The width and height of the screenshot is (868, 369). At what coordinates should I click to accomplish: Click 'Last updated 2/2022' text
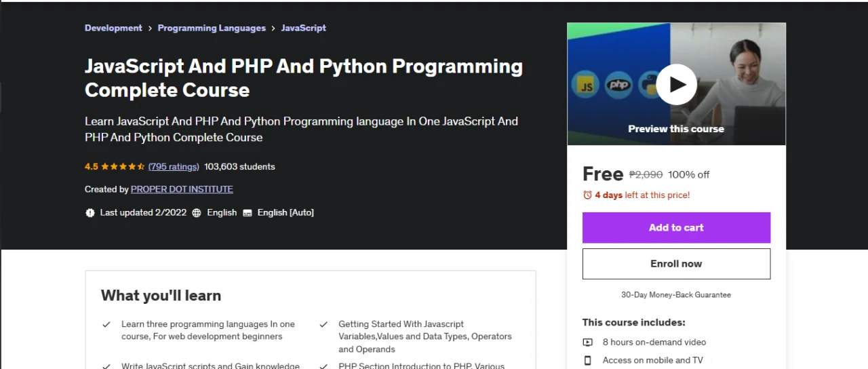pos(143,212)
